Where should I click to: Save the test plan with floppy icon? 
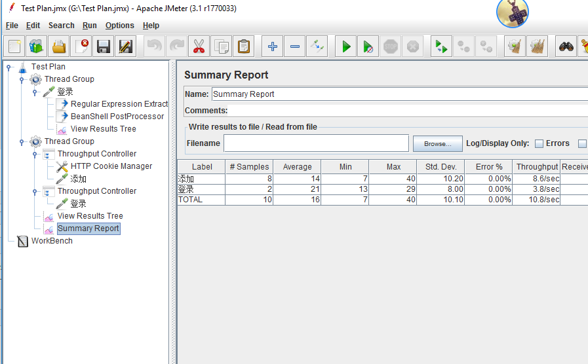tap(103, 47)
